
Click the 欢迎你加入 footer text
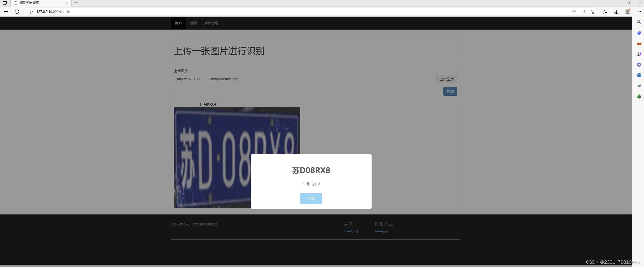[194, 224]
